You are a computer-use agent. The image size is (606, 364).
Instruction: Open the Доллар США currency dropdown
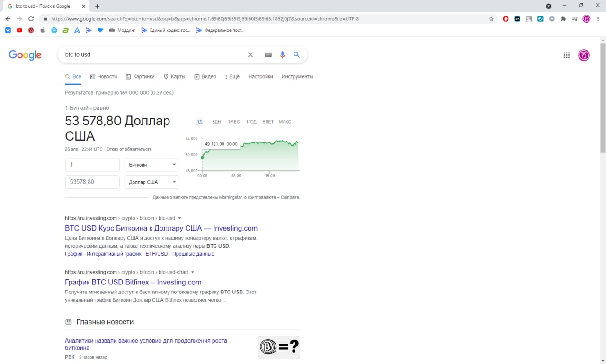[x=152, y=182]
